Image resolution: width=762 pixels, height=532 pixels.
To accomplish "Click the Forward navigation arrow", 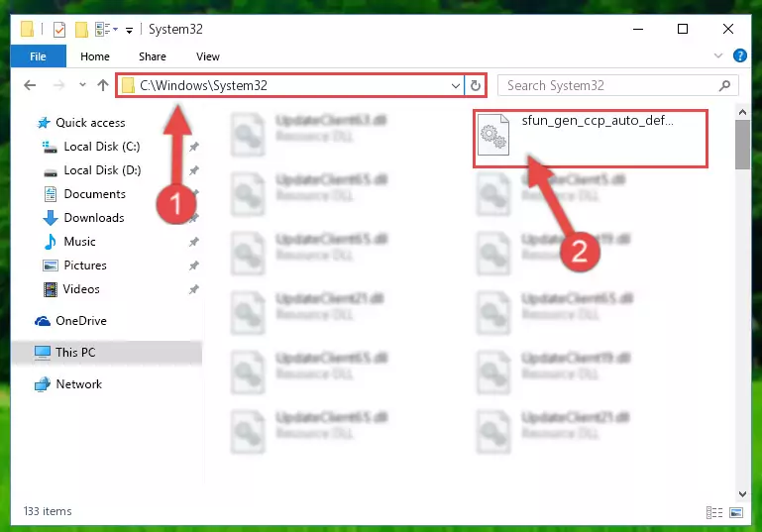I will coord(58,85).
